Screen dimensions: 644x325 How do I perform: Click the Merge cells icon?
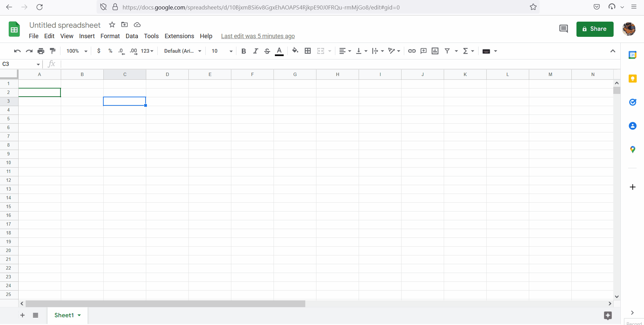(320, 51)
